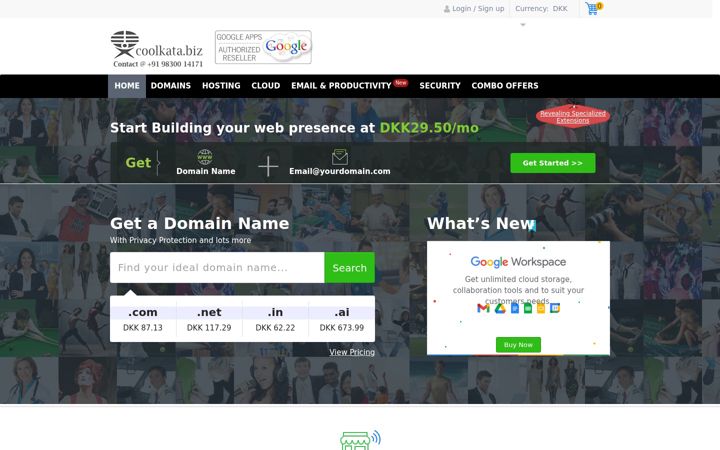This screenshot has width=720, height=450.
Task: Click the plus sign between Domain and Email
Action: point(268,166)
